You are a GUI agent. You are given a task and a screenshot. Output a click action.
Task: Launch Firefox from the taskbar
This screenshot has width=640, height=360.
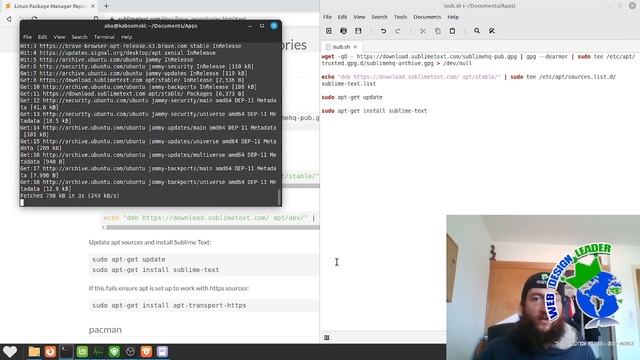tap(50, 351)
